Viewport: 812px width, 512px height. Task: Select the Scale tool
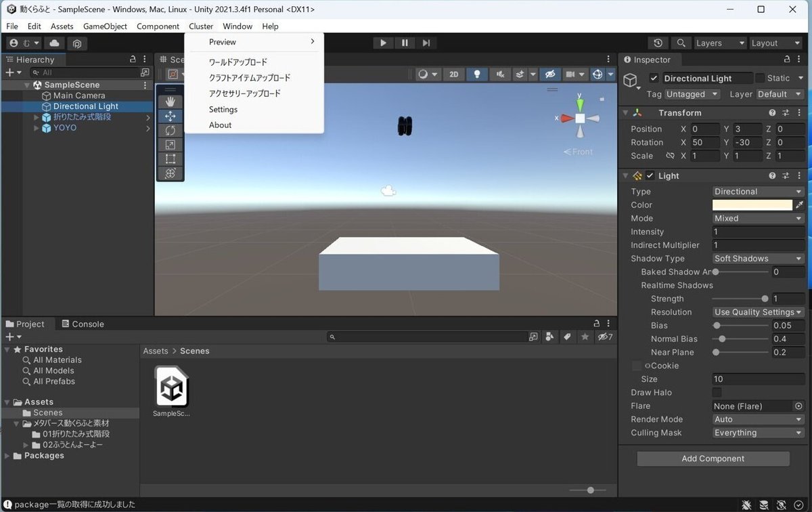[170, 144]
